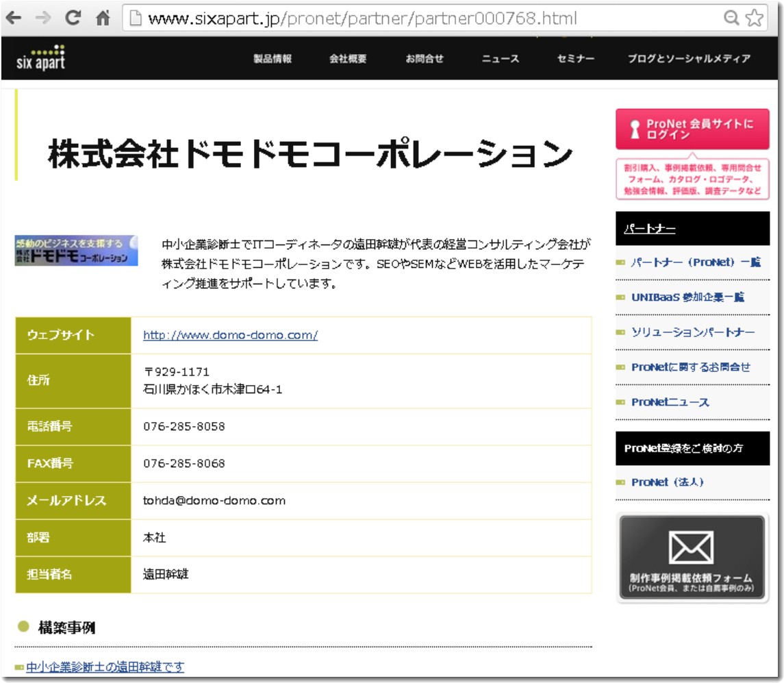The width and height of the screenshot is (784, 683).
Task: Open the 会社概要 menu
Action: coord(348,58)
